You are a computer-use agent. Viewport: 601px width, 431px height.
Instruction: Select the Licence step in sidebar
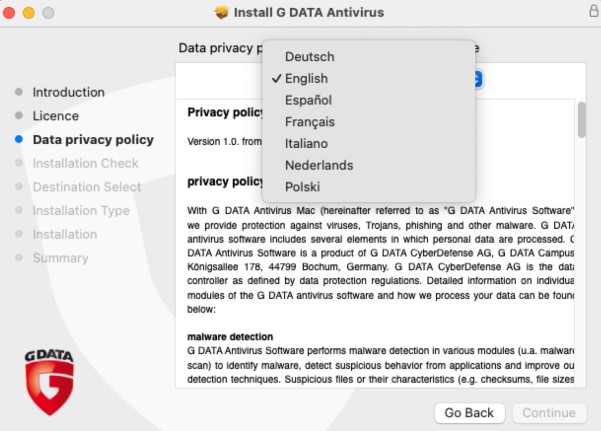click(x=55, y=116)
